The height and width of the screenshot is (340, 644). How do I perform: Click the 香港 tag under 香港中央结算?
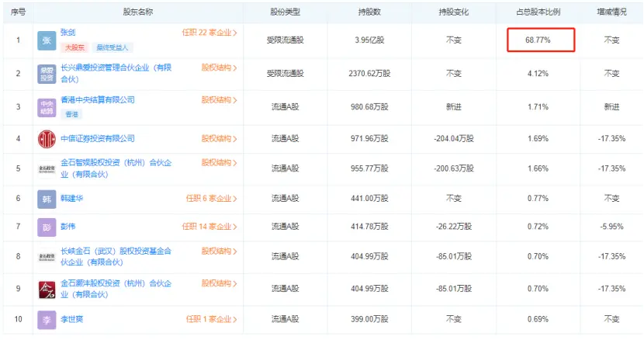71,114
